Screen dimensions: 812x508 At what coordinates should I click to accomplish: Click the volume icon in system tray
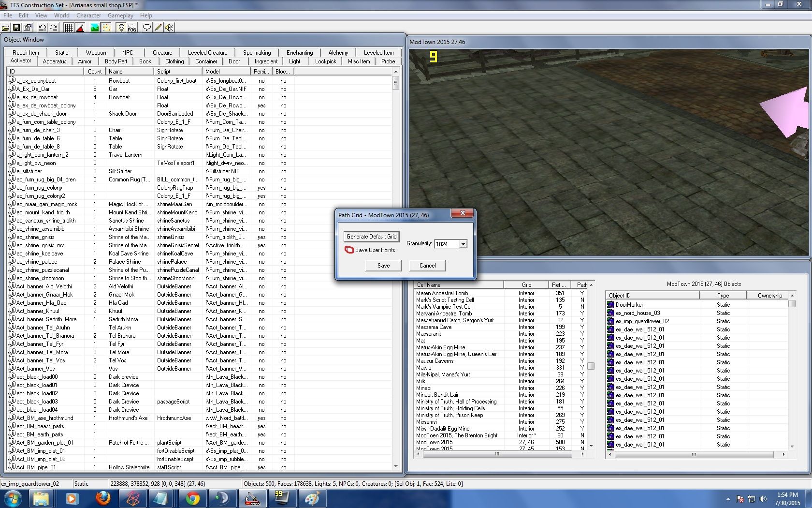pyautogui.click(x=763, y=499)
